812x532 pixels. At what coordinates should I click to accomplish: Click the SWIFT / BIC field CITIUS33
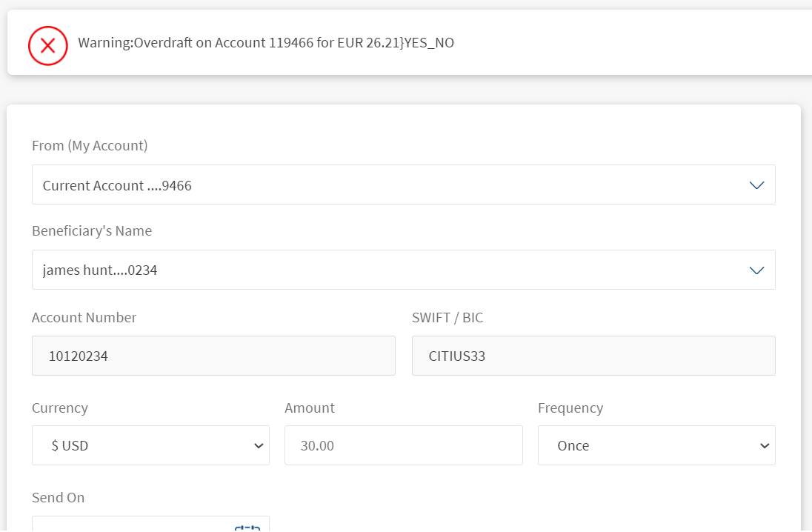pos(593,356)
